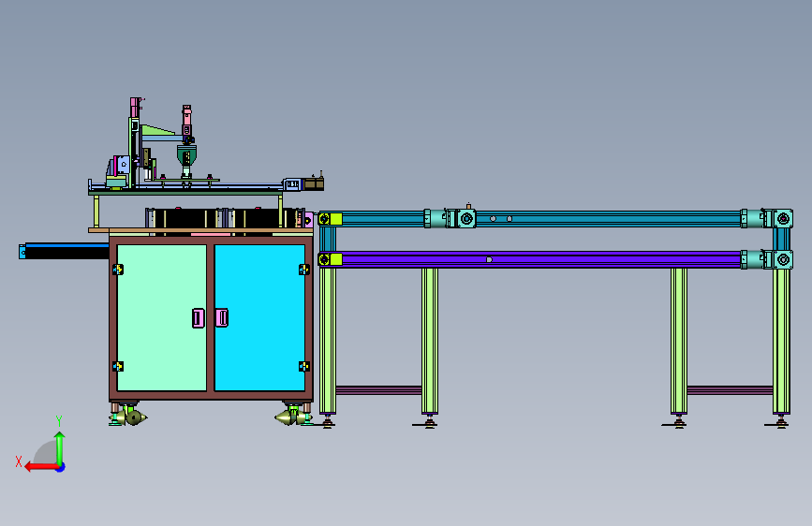Select the mid-span gearbox on the upper rail

pos(465,218)
